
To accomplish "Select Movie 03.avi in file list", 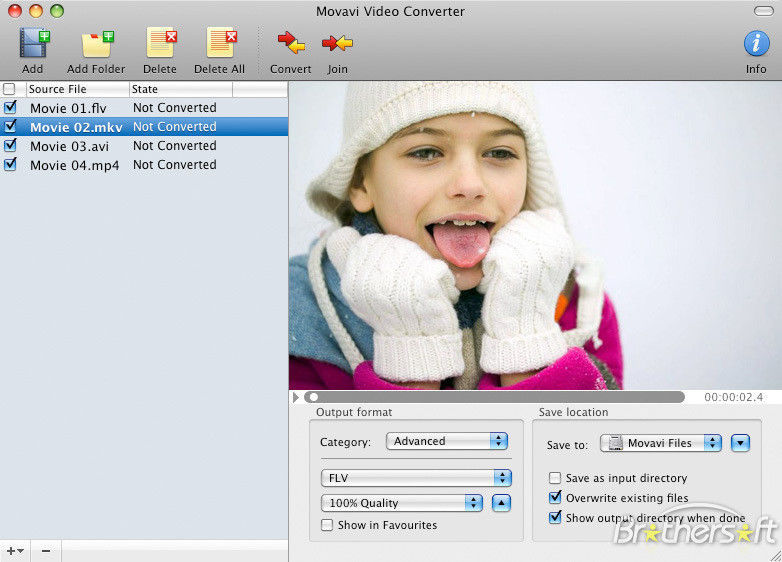I will coord(69,146).
